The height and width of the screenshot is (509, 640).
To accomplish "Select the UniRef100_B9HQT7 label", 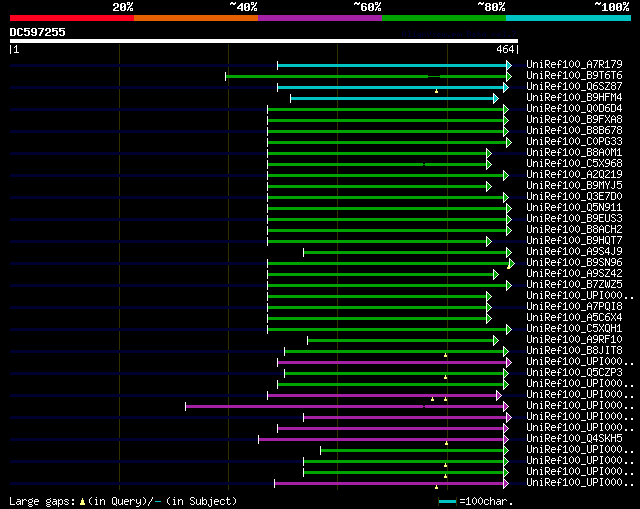I will pos(574,241).
